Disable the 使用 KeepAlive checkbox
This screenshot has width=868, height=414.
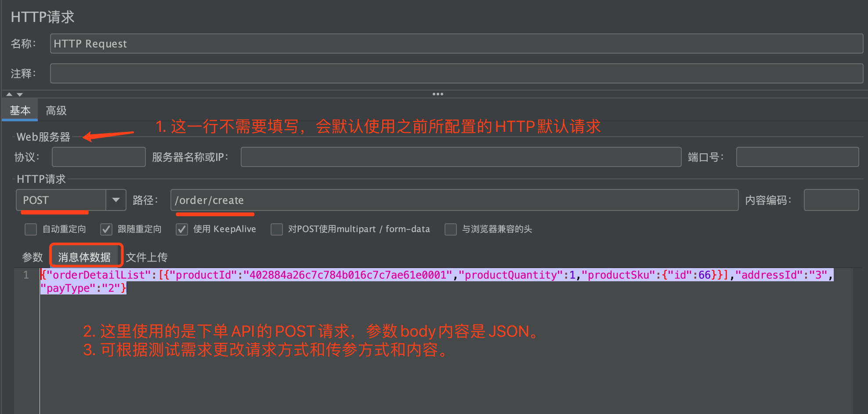(181, 229)
